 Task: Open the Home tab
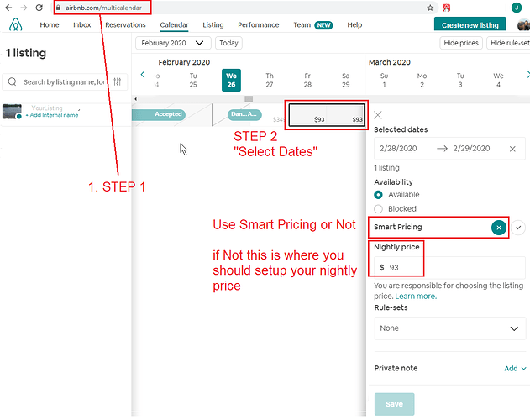click(x=50, y=24)
